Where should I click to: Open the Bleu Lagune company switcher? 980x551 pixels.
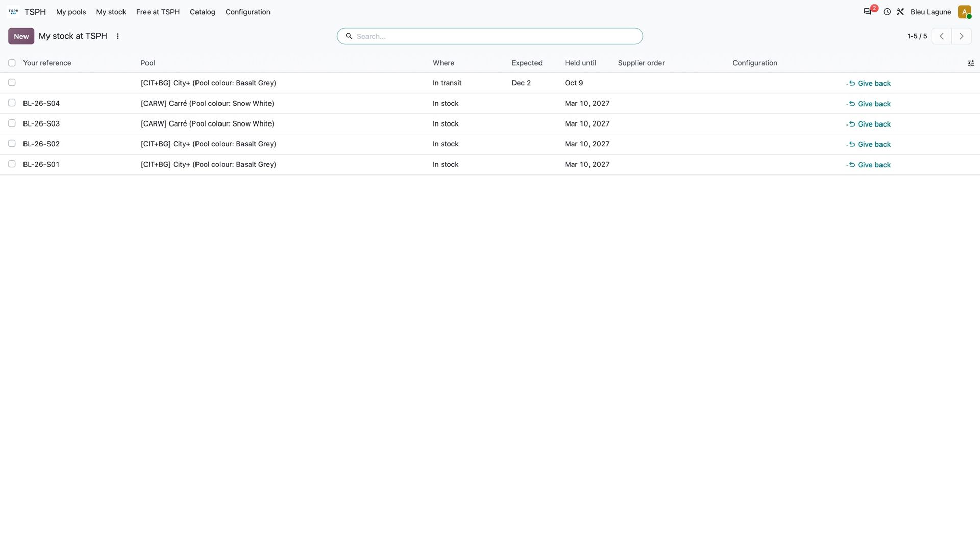(x=930, y=12)
